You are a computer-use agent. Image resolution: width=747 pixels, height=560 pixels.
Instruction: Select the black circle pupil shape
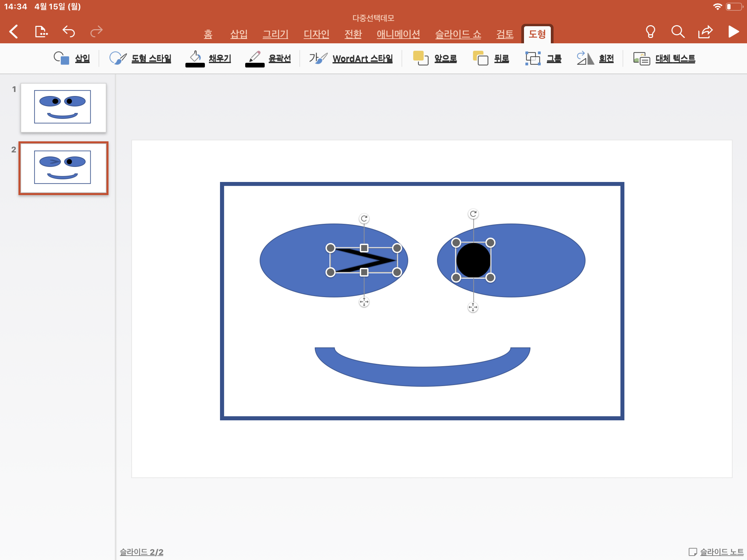pyautogui.click(x=473, y=260)
